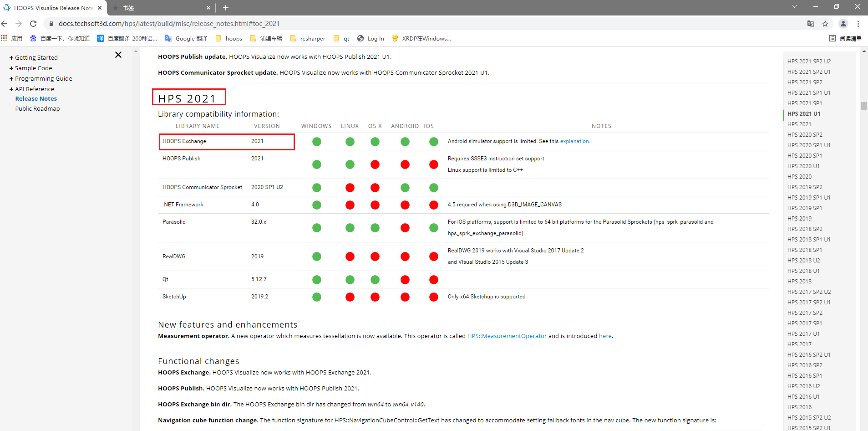View site security lock info
The height and width of the screenshot is (431, 868).
51,24
